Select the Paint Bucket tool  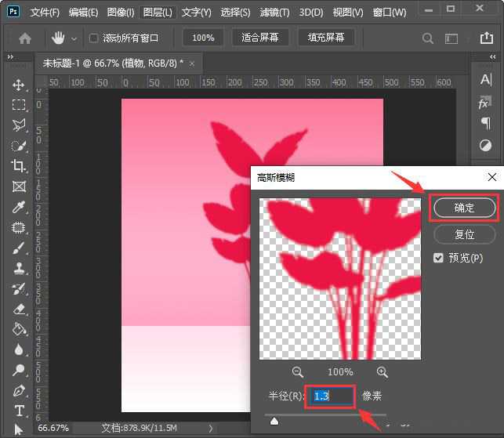pos(19,329)
